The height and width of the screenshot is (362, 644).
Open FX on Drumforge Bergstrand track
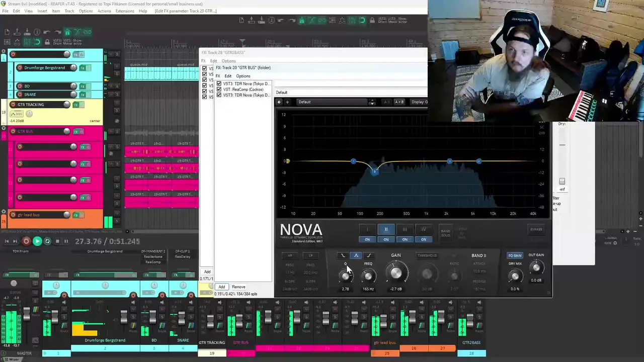tap(83, 68)
